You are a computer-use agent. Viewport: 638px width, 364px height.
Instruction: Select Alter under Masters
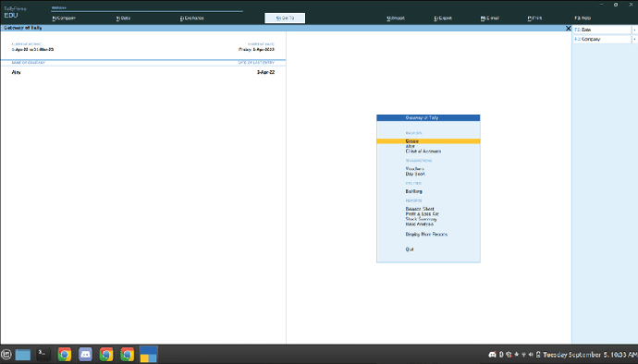point(411,146)
